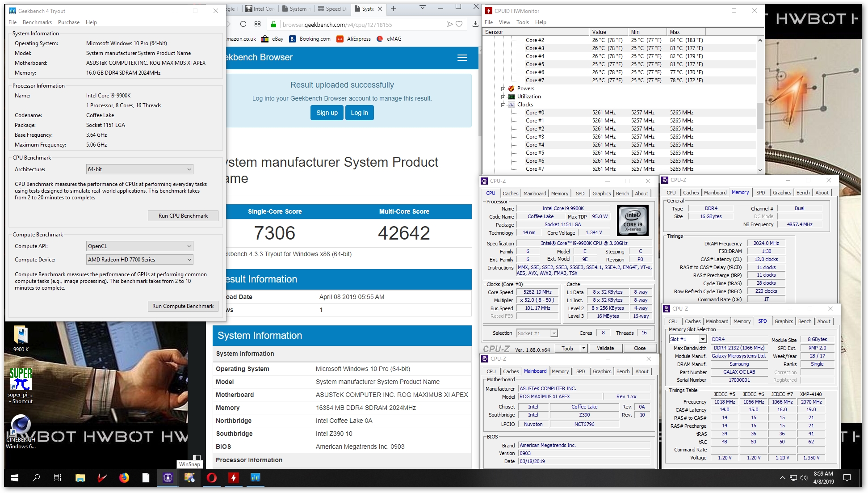868x493 pixels.
Task: Open the WinSnap taskbar icon
Action: [189, 477]
